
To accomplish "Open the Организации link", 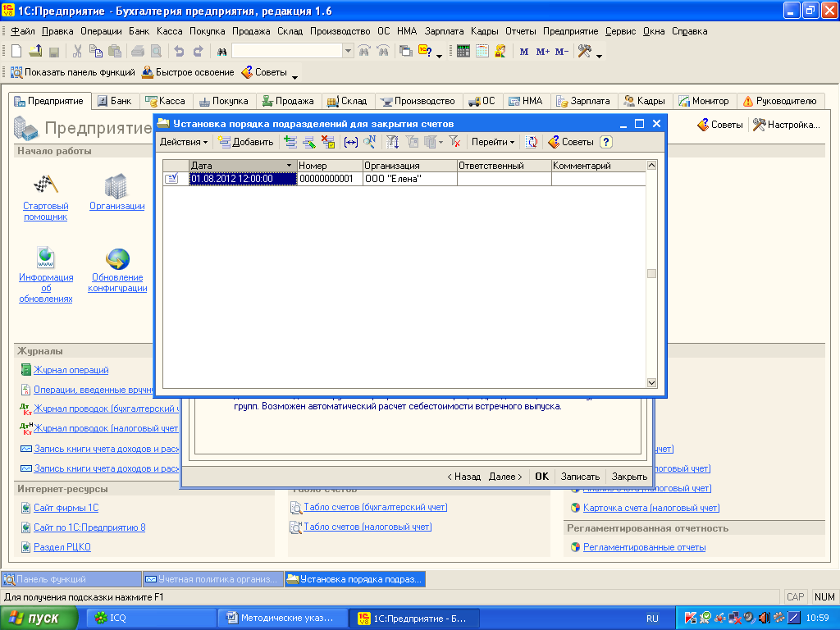I will pyautogui.click(x=116, y=206).
